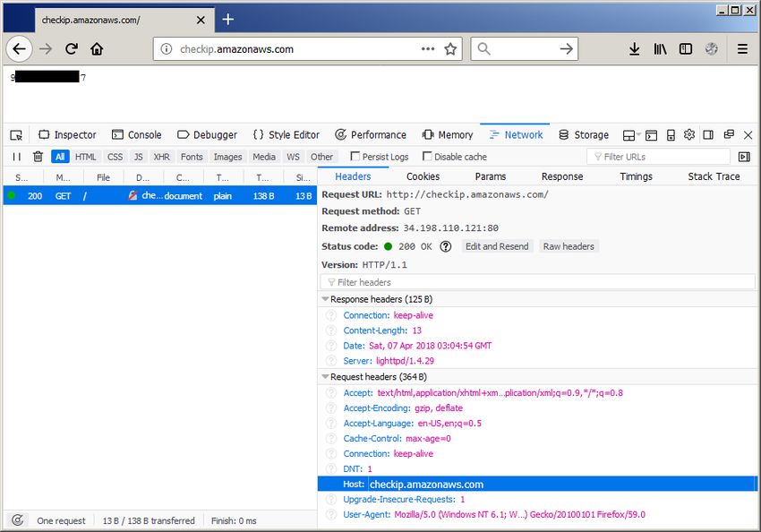Show the Response details tab
Screen dimensions: 761x532
click(x=562, y=176)
